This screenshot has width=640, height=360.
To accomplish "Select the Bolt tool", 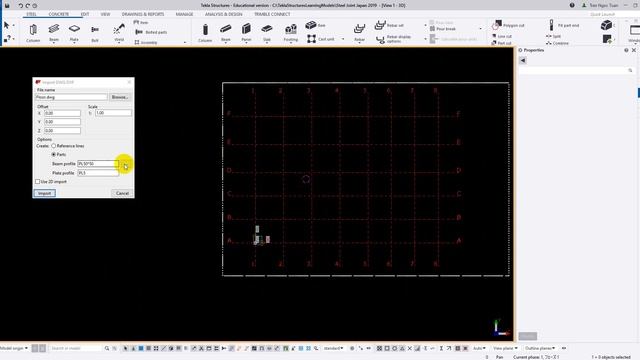I will (x=95, y=33).
